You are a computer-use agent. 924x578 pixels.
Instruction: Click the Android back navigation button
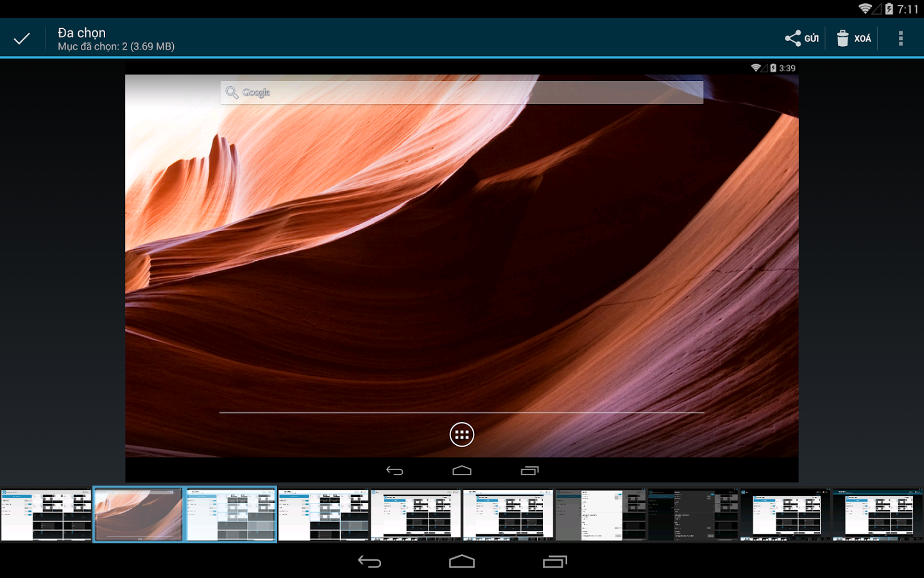click(370, 562)
